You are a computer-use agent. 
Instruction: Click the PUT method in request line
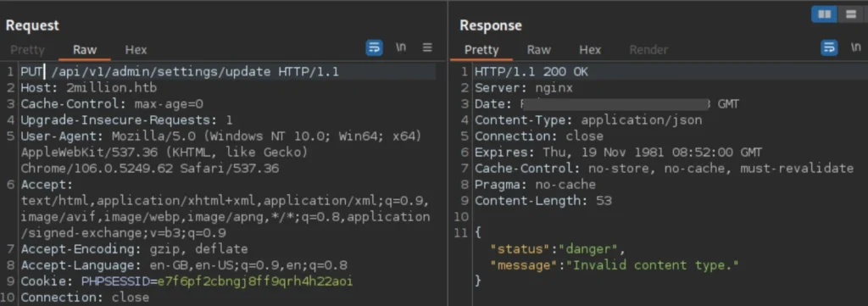[32, 72]
